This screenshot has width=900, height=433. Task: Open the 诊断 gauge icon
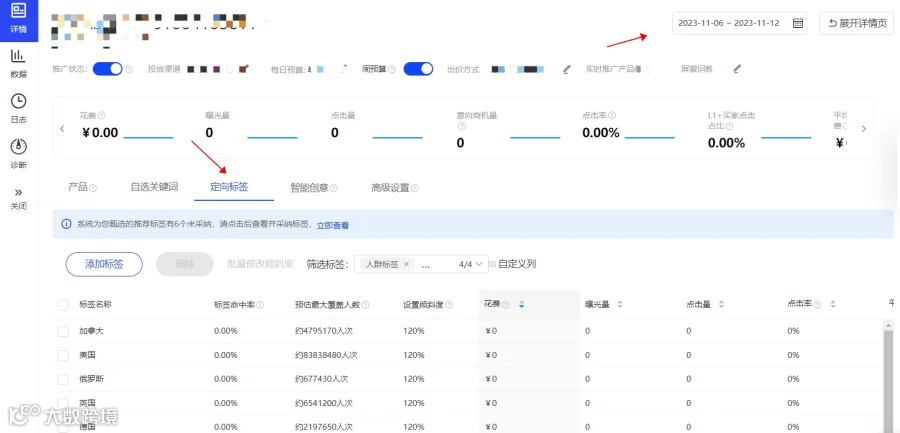pyautogui.click(x=18, y=146)
